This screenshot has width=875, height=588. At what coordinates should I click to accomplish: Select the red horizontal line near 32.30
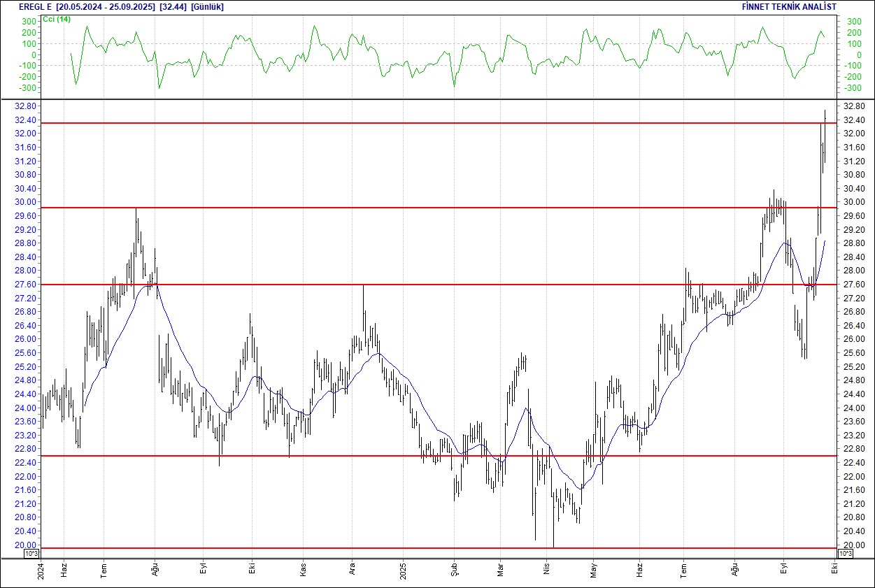[x=439, y=123]
